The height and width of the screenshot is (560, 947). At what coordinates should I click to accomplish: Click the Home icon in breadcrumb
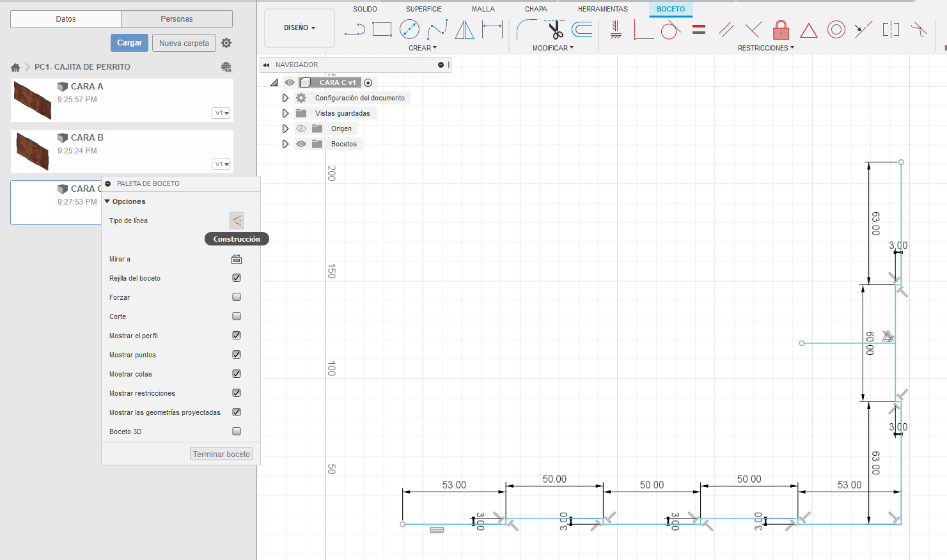point(15,67)
